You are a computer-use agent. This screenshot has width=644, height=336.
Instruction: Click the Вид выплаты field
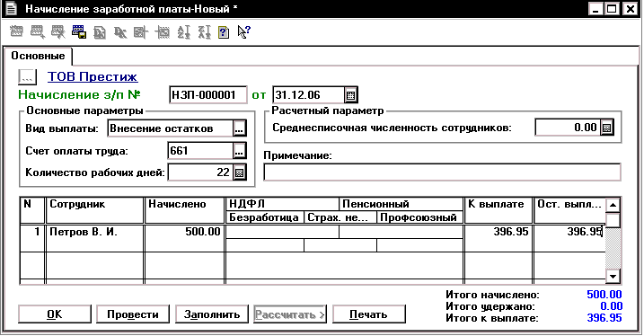[170, 128]
